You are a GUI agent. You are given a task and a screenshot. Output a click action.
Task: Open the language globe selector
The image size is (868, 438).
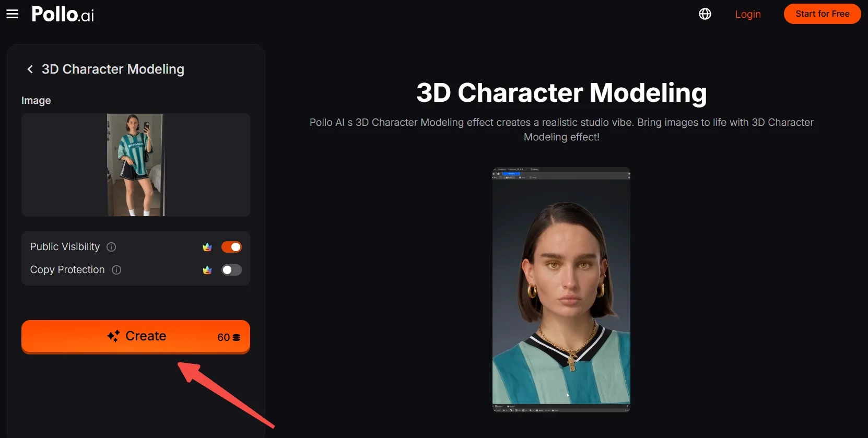[x=705, y=14]
